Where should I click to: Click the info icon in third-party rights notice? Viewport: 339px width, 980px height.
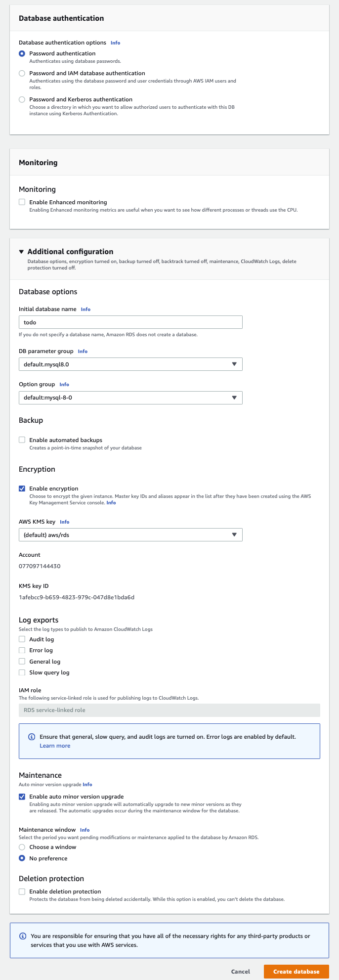23,936
